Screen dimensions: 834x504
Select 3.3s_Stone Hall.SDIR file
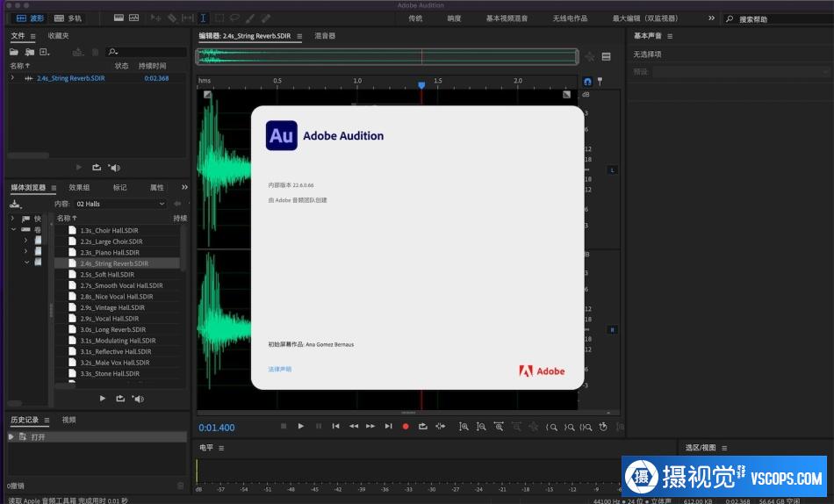(x=110, y=373)
